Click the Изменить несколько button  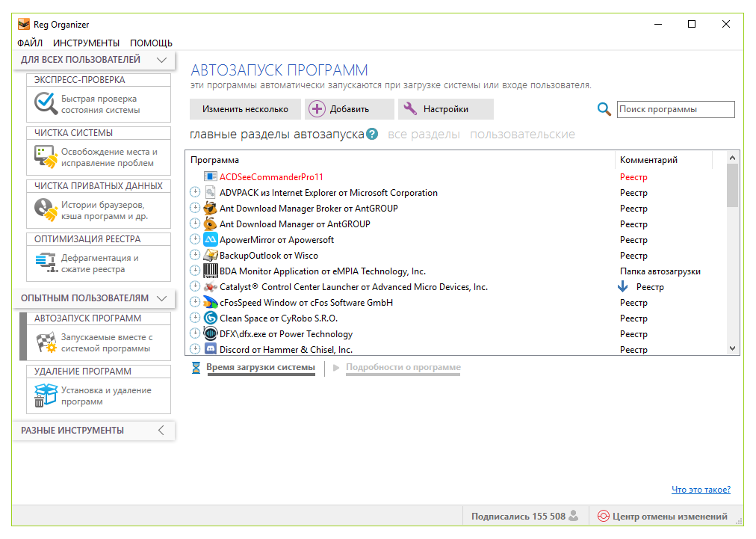click(246, 109)
